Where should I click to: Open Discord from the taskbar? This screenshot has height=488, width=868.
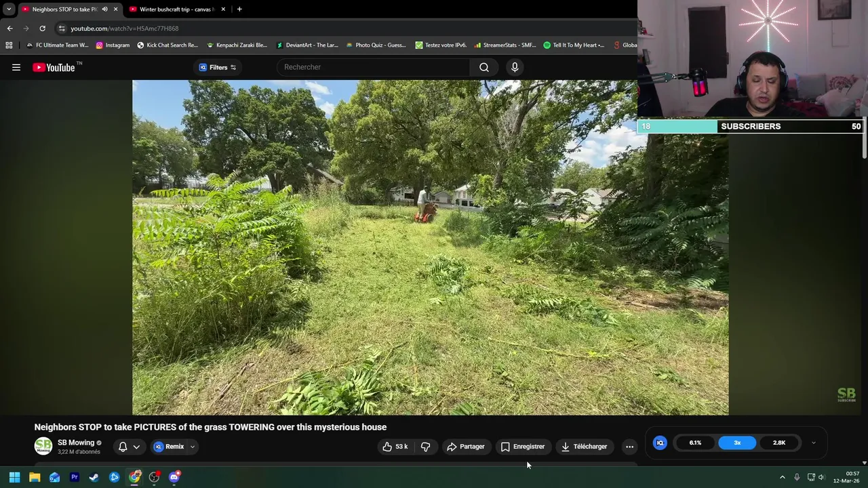pos(174,477)
